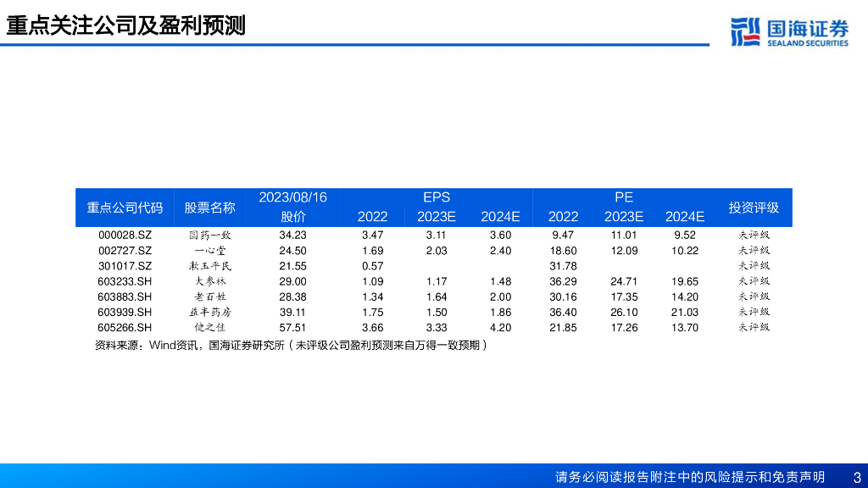
Task: Click share price 34.23
Action: pyautogui.click(x=292, y=236)
